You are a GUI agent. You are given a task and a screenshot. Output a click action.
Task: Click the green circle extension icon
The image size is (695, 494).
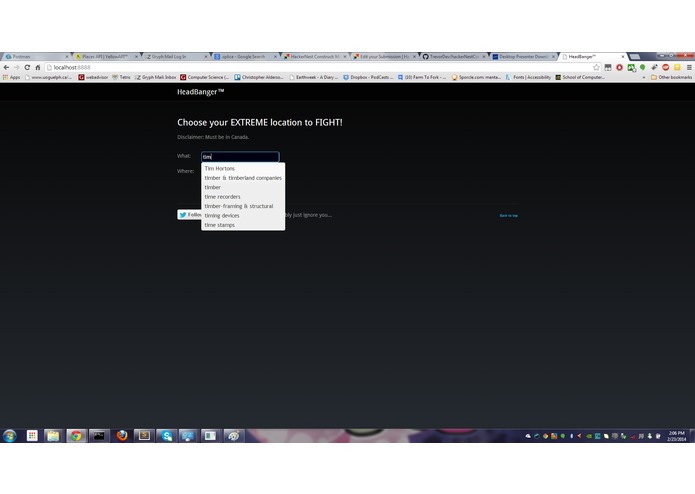point(642,67)
